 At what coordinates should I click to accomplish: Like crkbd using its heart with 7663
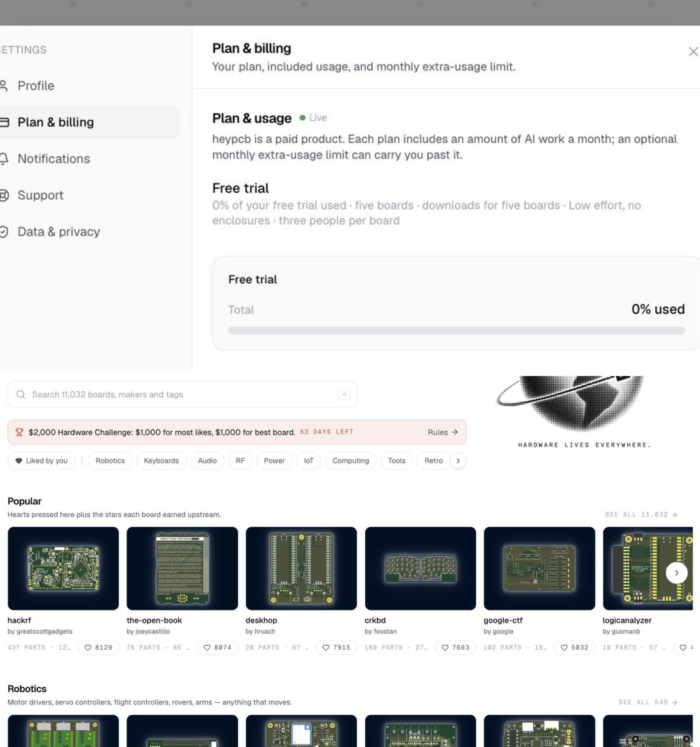click(455, 647)
